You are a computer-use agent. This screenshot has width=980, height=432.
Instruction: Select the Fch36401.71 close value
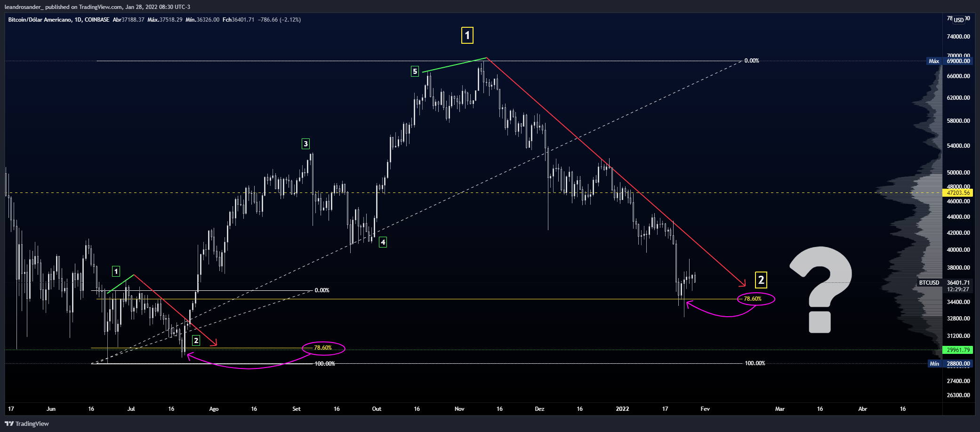[239, 20]
